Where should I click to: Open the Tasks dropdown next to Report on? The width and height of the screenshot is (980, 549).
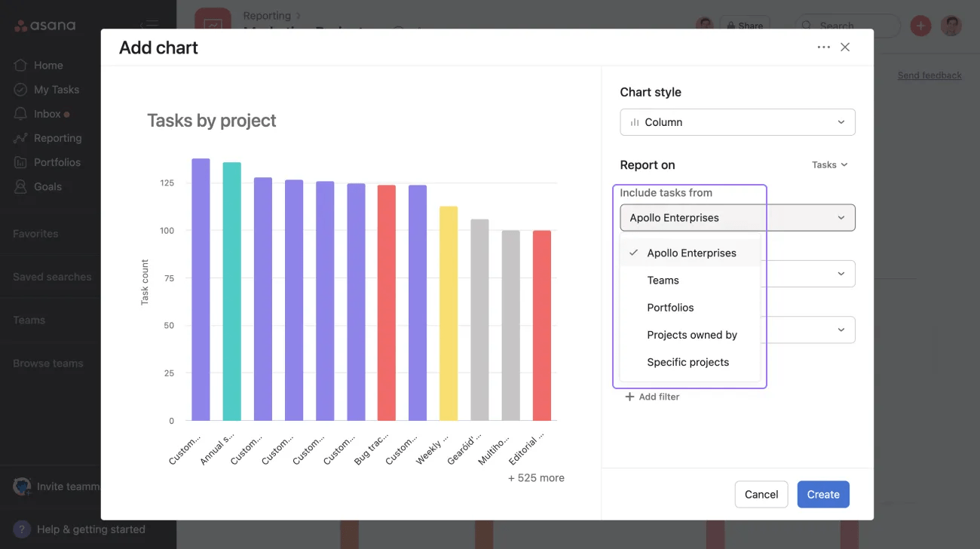point(828,164)
